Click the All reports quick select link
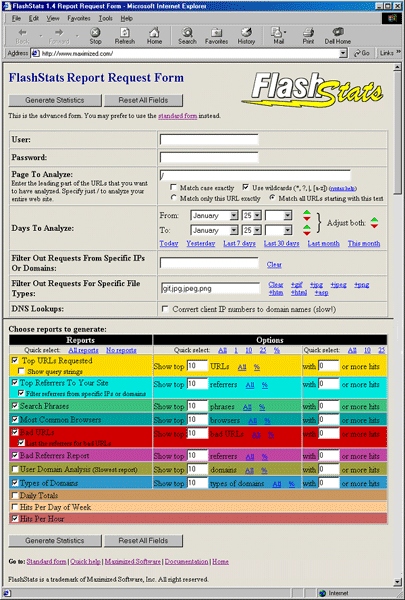Viewport: 405px width, 600px height. (83, 350)
